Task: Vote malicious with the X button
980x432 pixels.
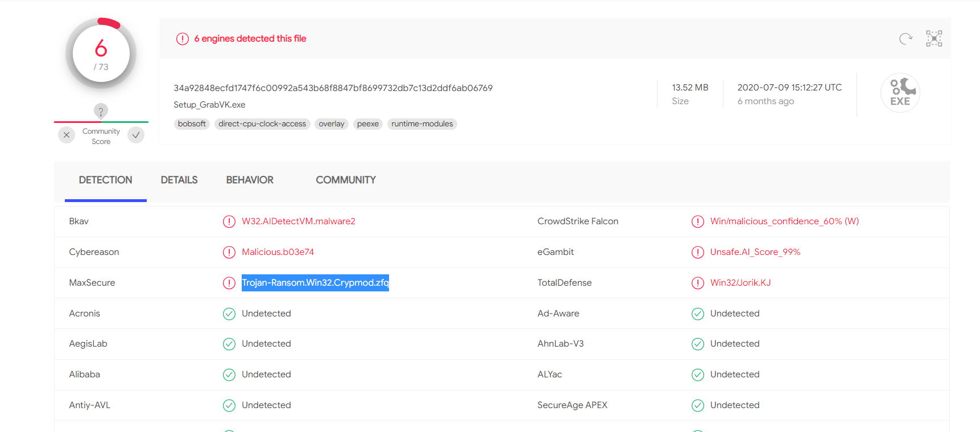Action: coord(67,135)
